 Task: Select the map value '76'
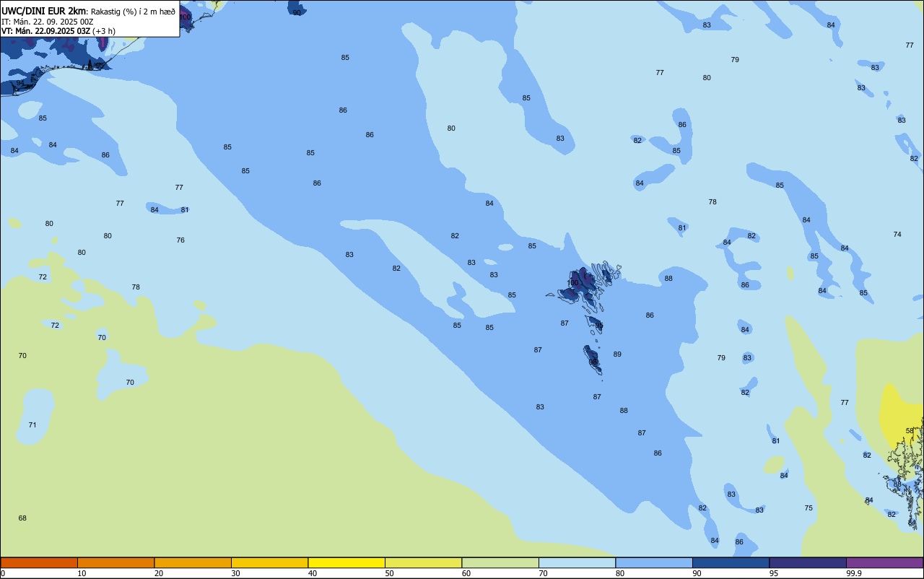[x=180, y=240]
